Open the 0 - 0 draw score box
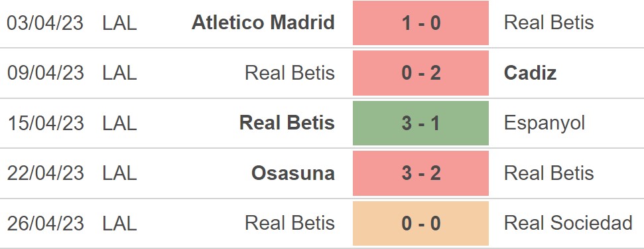 pos(420,224)
